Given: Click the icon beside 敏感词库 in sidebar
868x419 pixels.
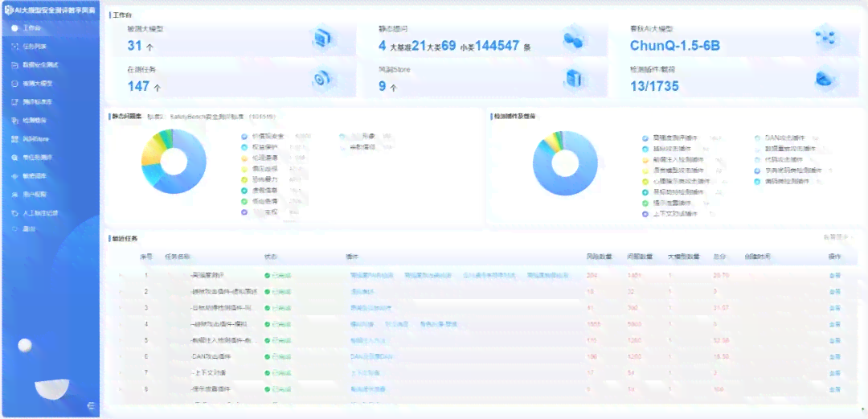Looking at the screenshot, I should pos(15,176).
